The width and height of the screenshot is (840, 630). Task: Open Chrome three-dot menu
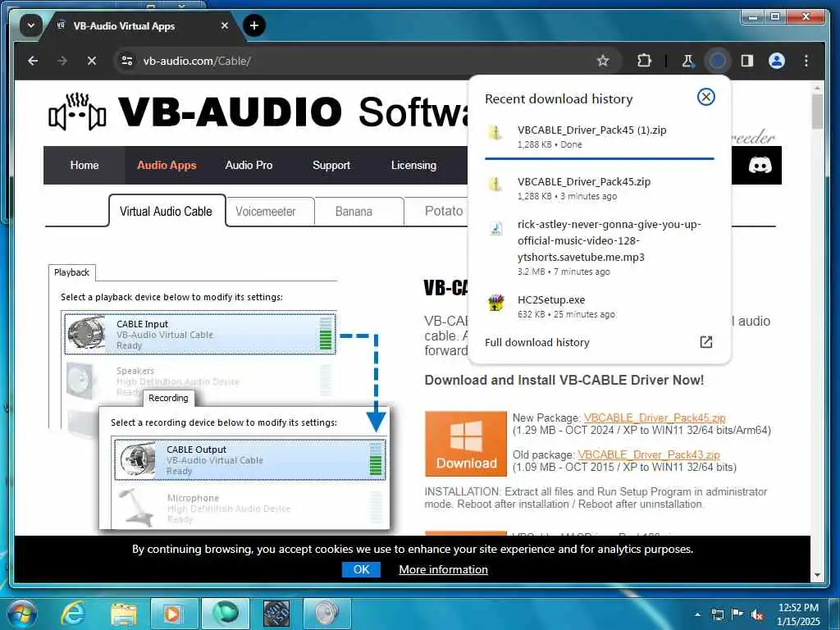pos(806,61)
